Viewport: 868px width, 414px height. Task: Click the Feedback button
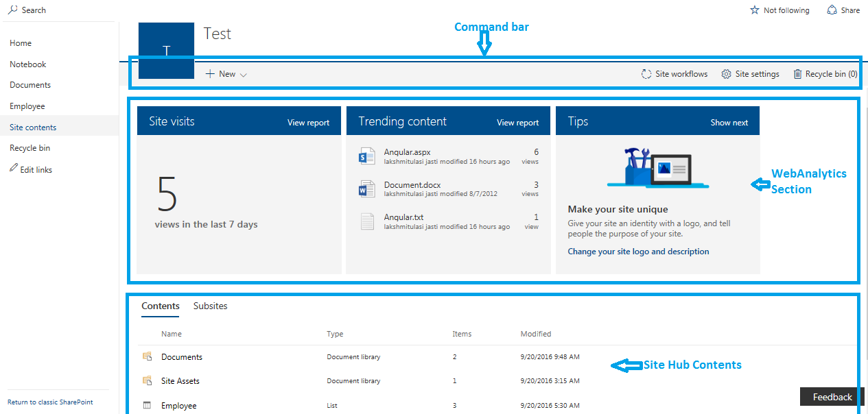(x=830, y=396)
